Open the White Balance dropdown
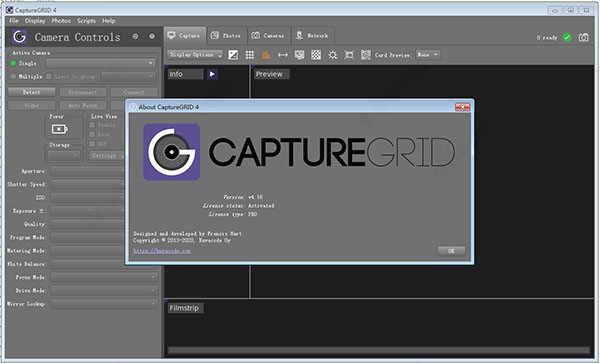The height and width of the screenshot is (364, 600). (88, 264)
